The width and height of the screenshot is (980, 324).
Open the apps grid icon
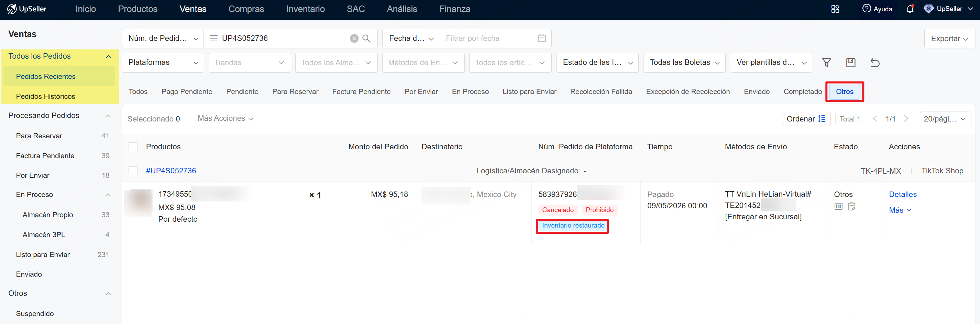(835, 9)
